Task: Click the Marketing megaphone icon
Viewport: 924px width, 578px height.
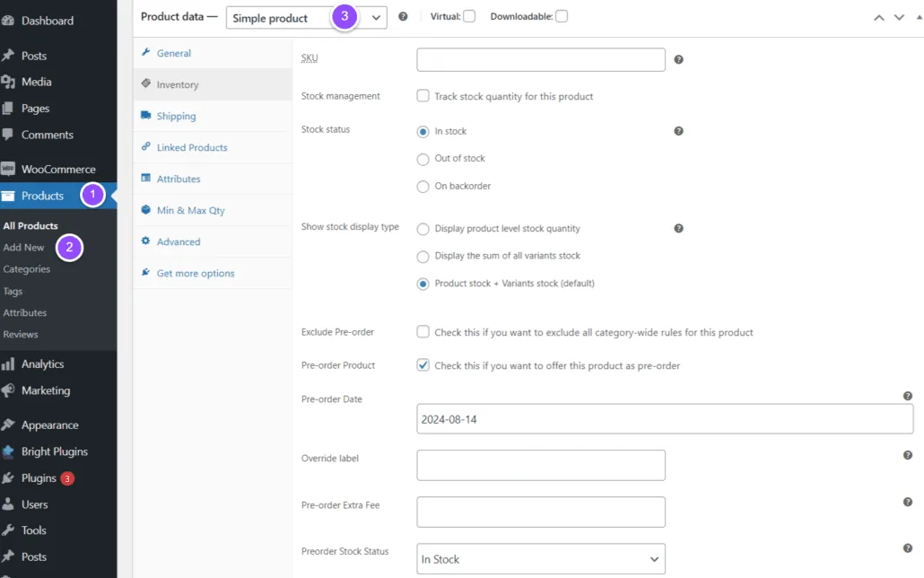Action: 8,390
